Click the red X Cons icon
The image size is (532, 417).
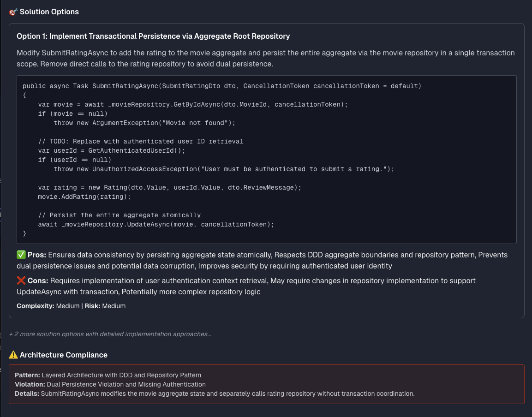click(x=21, y=280)
